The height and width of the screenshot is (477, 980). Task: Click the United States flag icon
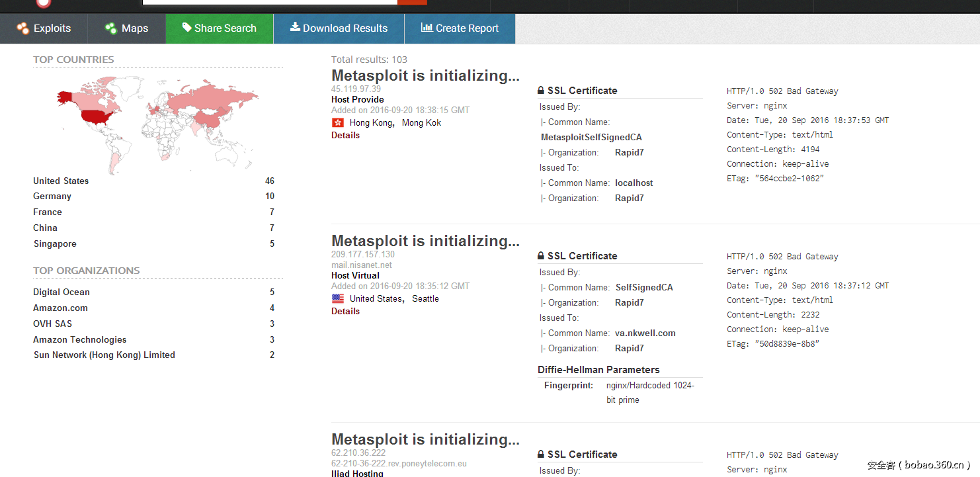[x=338, y=299]
